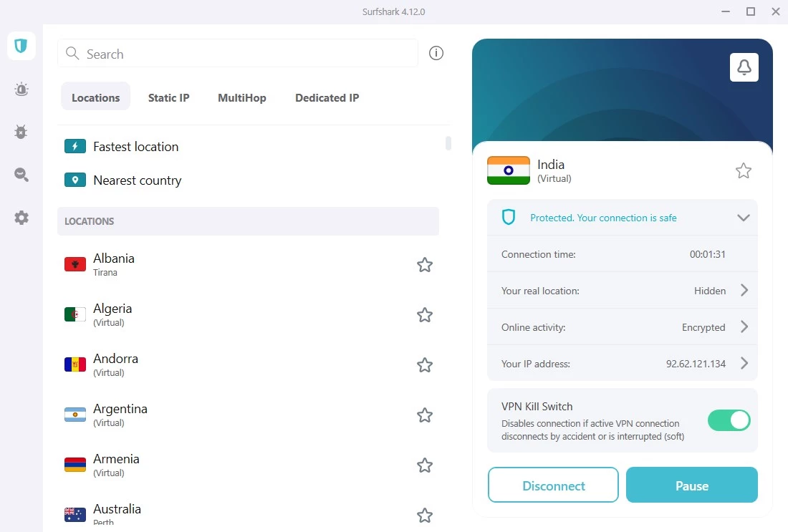Expand Your IP address details
The image size is (788, 532).
(744, 363)
